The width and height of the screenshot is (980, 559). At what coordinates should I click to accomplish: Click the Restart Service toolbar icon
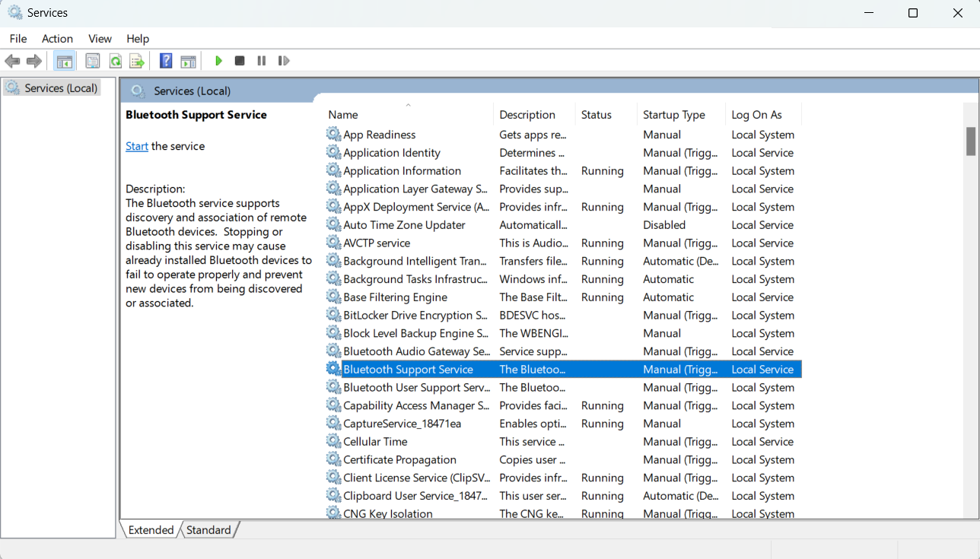tap(284, 61)
